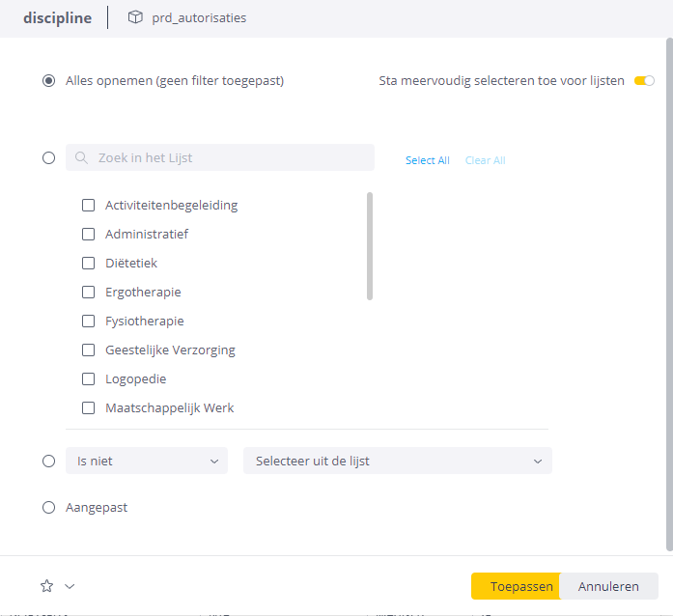Tick the Logopedie checkbox
This screenshot has height=616, width=673.
tap(88, 378)
